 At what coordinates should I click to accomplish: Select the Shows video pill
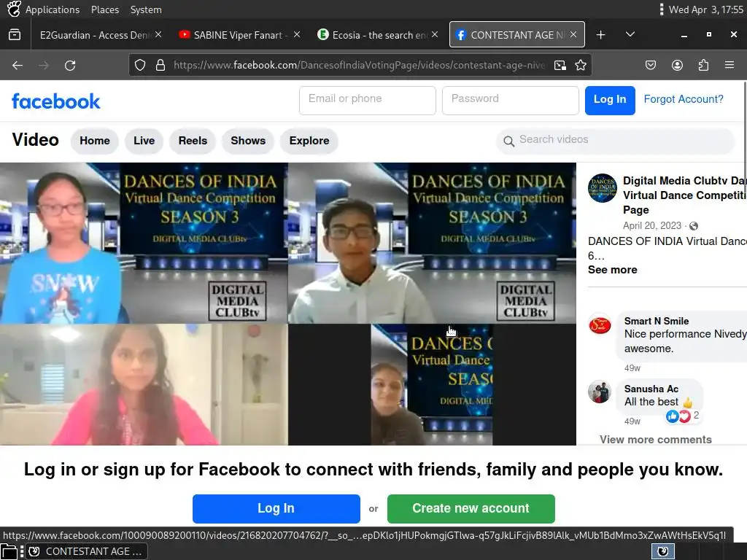pyautogui.click(x=248, y=141)
